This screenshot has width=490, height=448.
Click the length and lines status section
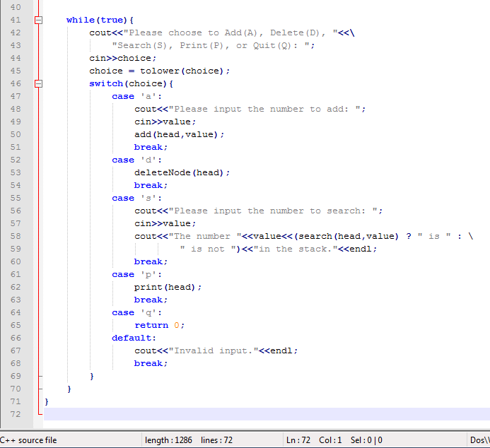[x=188, y=440]
